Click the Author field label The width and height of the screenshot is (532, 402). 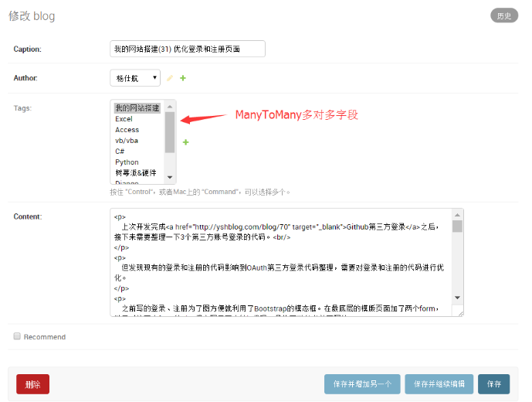(x=25, y=78)
